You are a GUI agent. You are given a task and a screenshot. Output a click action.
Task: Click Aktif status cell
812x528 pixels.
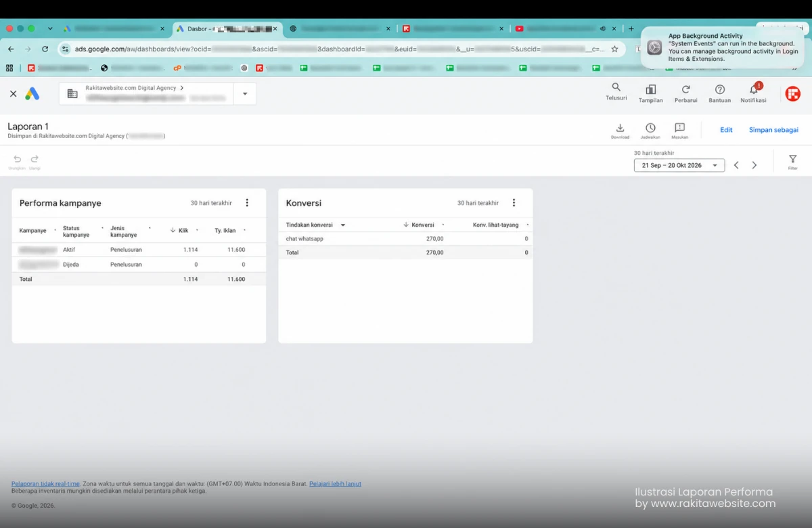coord(69,250)
